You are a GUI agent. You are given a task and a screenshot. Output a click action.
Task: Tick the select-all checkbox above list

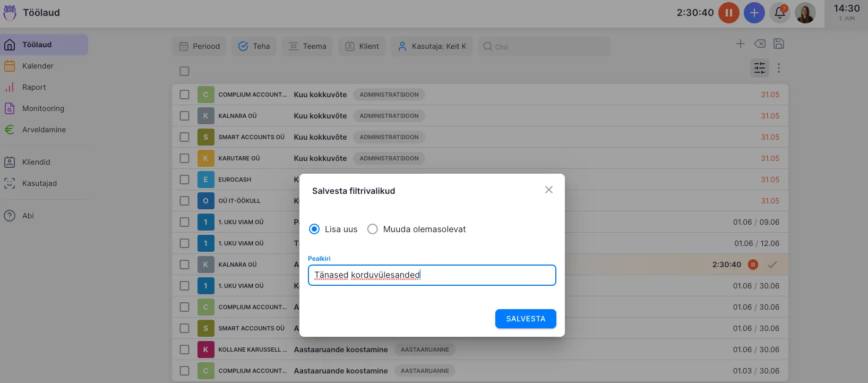(184, 71)
